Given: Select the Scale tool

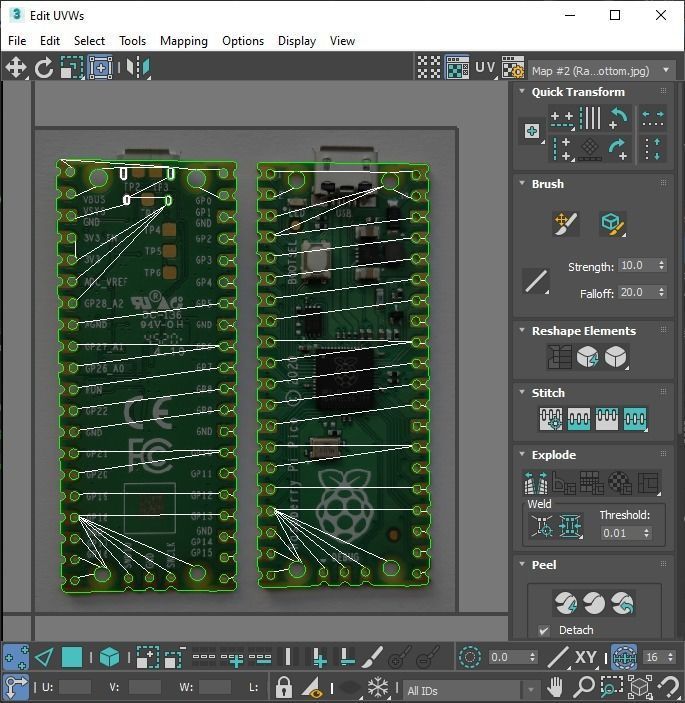Looking at the screenshot, I should 72,68.
